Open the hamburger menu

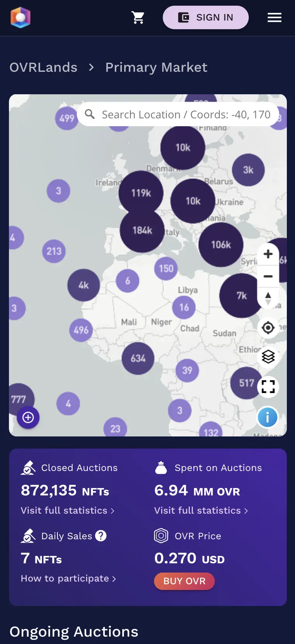pyautogui.click(x=274, y=17)
